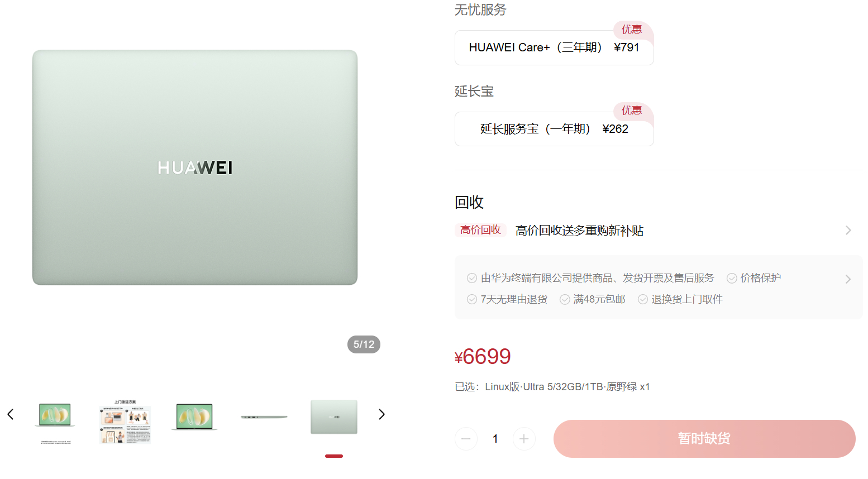Click the previous thumbnail arrow

(10, 414)
